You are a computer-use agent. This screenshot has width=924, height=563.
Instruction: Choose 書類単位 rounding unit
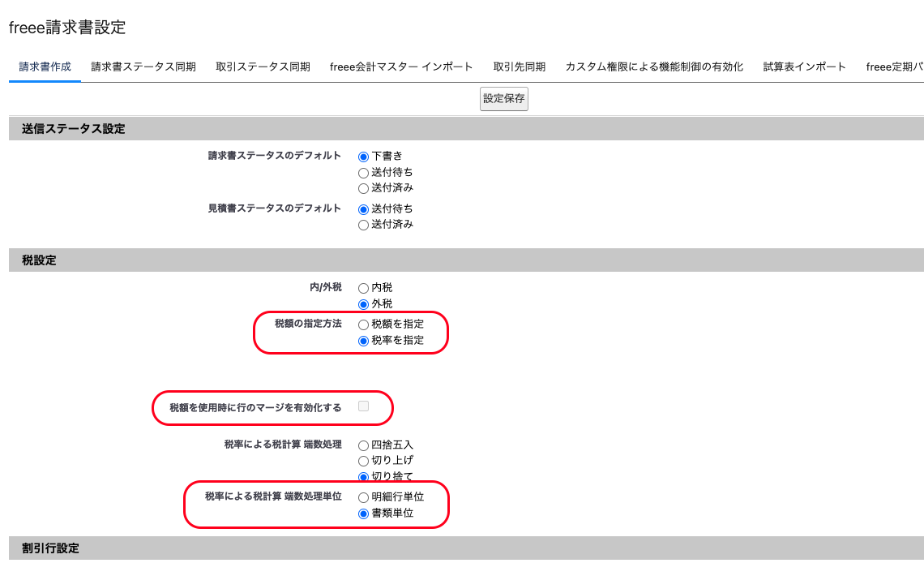[364, 514]
